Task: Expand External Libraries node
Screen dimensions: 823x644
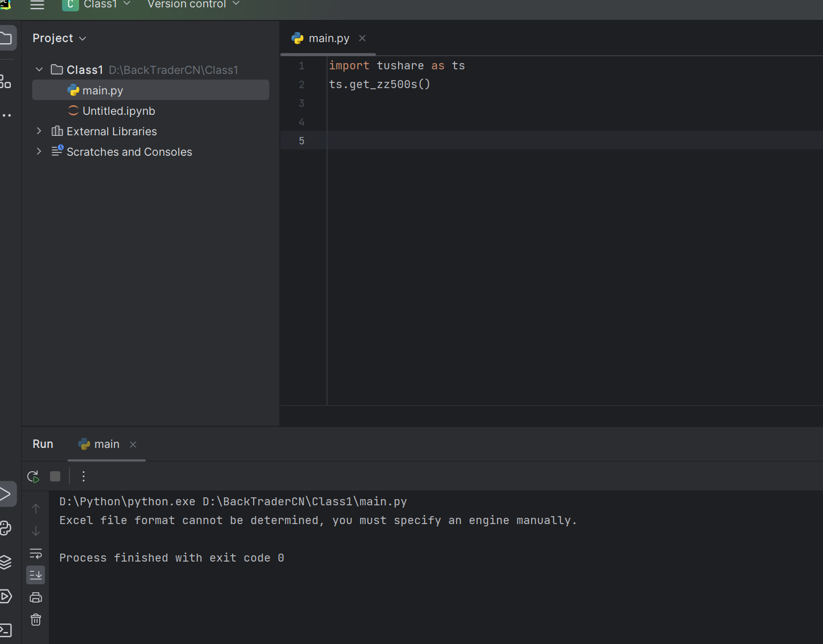Action: [x=39, y=131]
